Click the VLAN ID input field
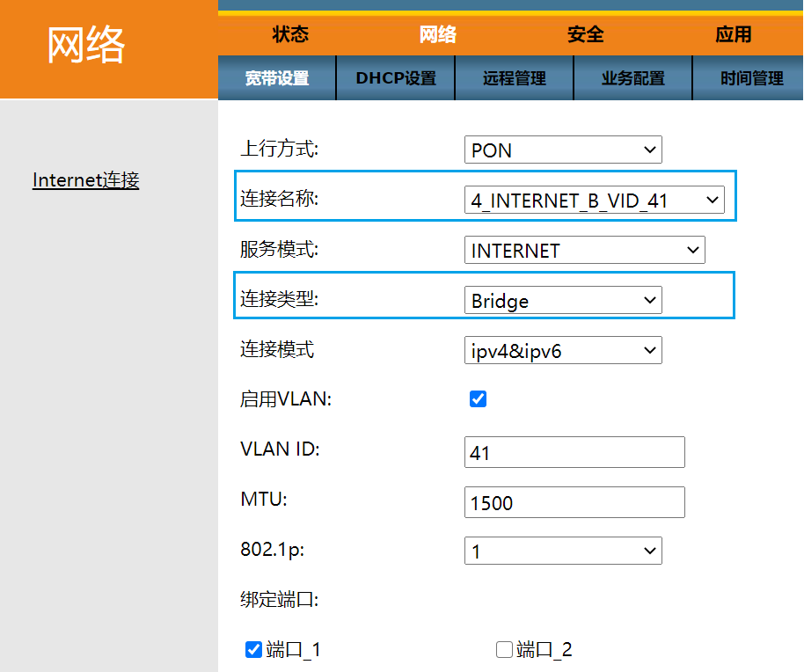 574,453
